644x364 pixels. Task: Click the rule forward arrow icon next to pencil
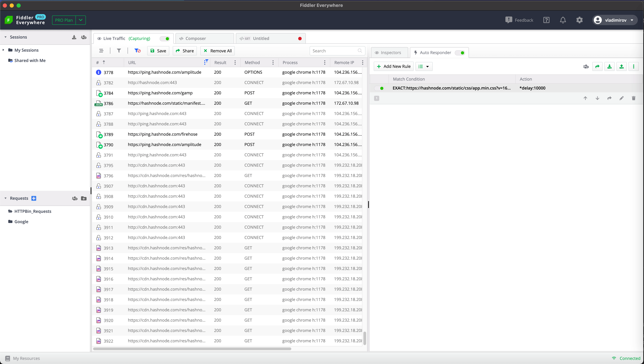tap(610, 98)
